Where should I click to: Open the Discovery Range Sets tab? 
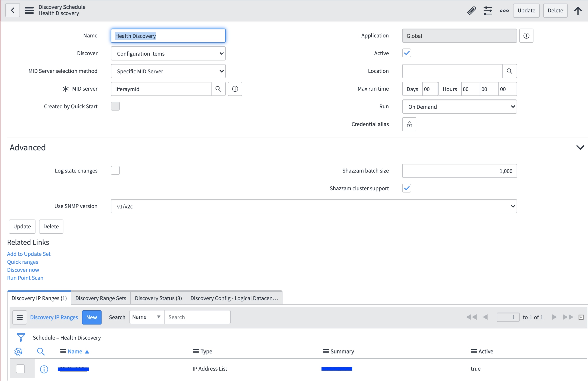click(x=100, y=298)
